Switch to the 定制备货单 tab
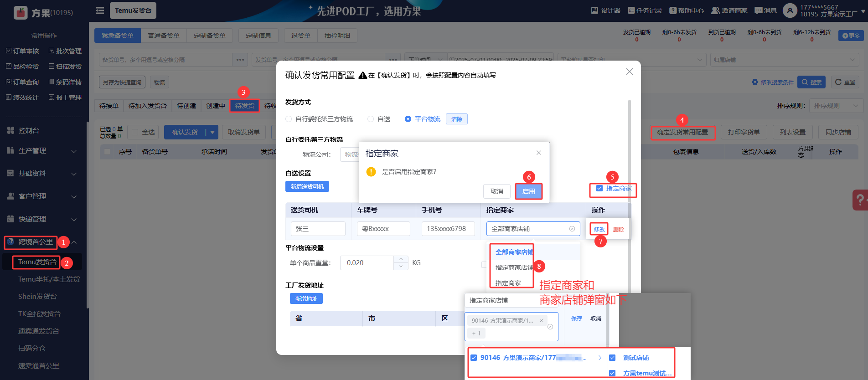This screenshot has height=380, width=868. point(210,36)
